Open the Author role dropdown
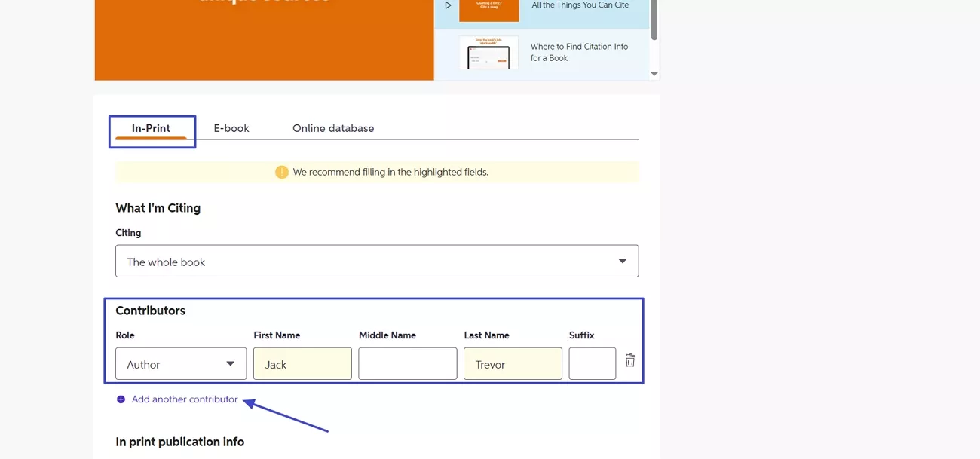Viewport: 980px width, 459px height. [181, 363]
